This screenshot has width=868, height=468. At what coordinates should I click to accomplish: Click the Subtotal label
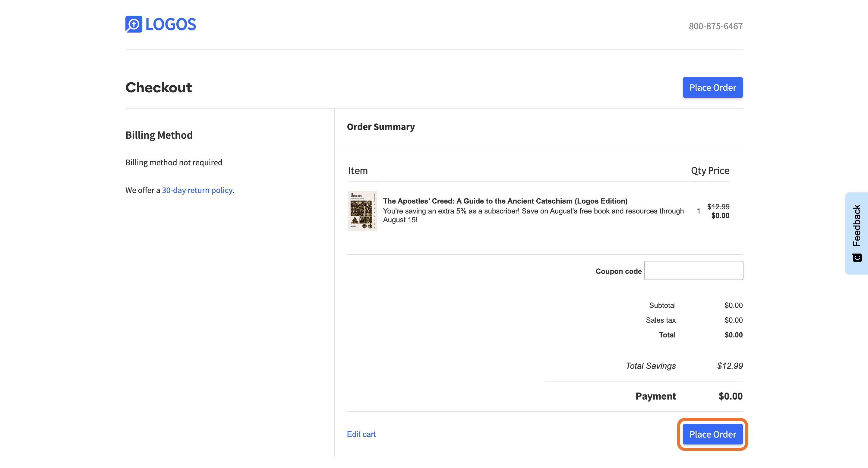[x=662, y=305]
